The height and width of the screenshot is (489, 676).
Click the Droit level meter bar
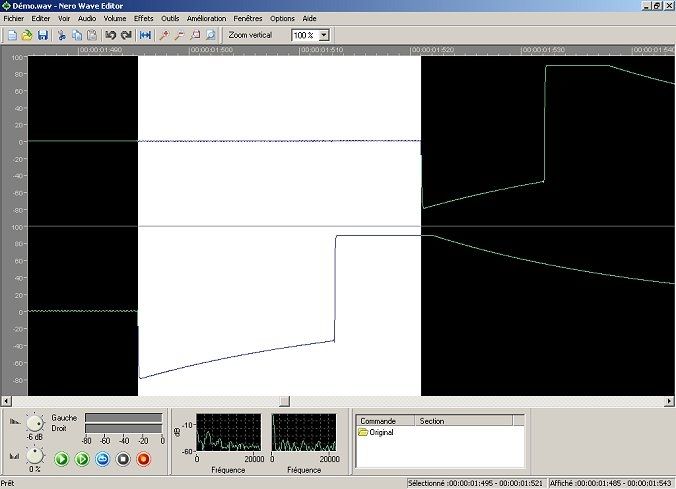coord(123,428)
